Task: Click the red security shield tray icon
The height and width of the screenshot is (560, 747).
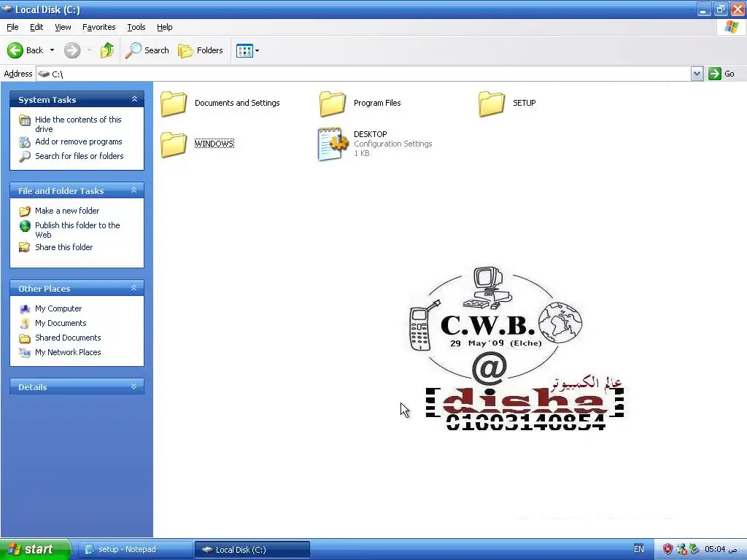Action: point(668,550)
